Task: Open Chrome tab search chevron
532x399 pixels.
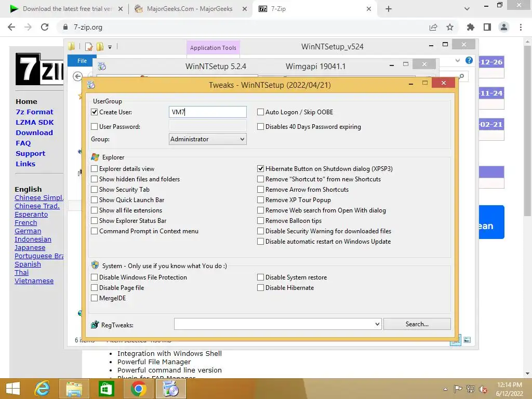Action: [467, 9]
